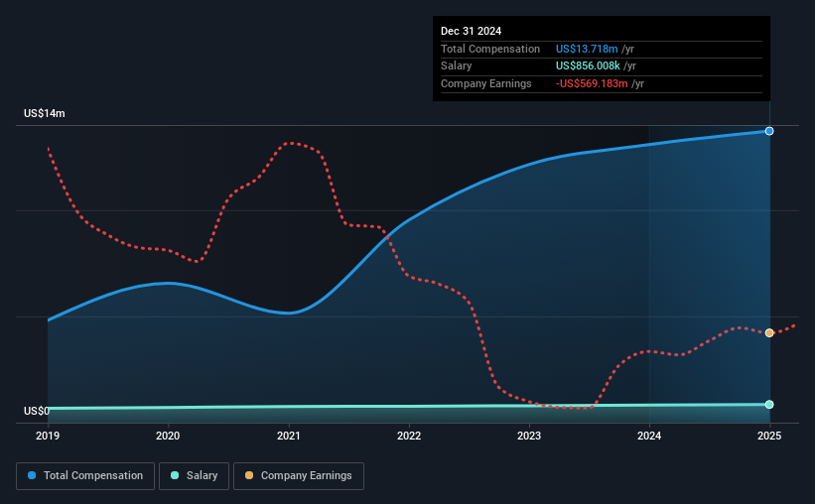The height and width of the screenshot is (504, 815).
Task: Click the US$13.718m total compensation value
Action: click(587, 49)
